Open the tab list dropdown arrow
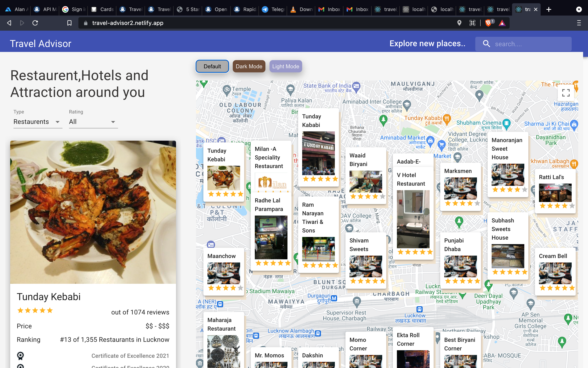588x368 pixels. 579,9
